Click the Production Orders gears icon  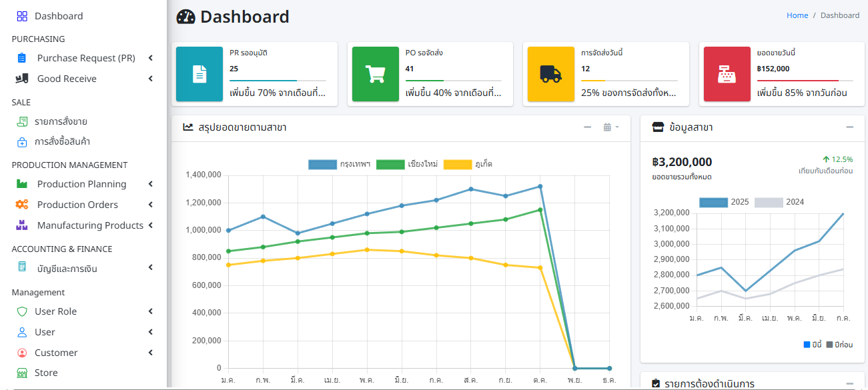coord(22,205)
